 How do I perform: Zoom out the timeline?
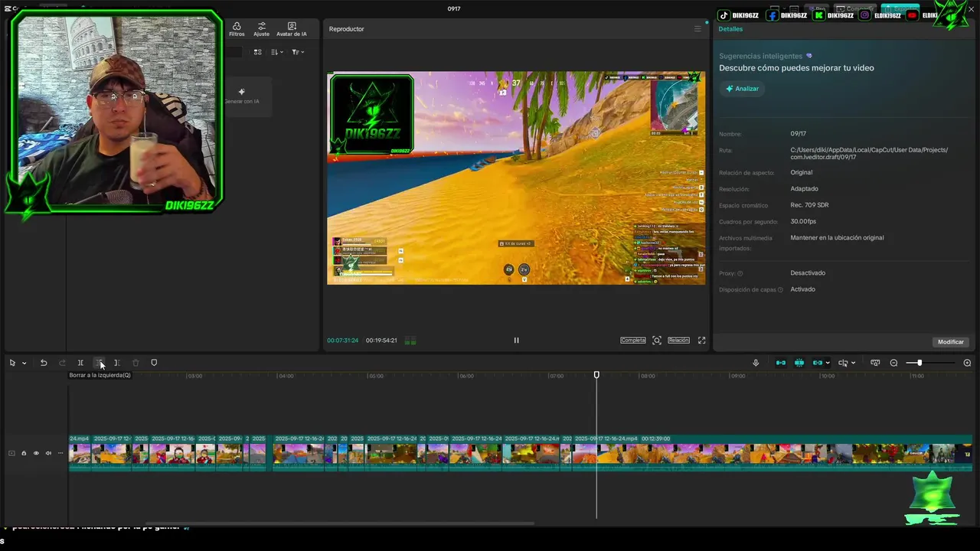pyautogui.click(x=893, y=363)
